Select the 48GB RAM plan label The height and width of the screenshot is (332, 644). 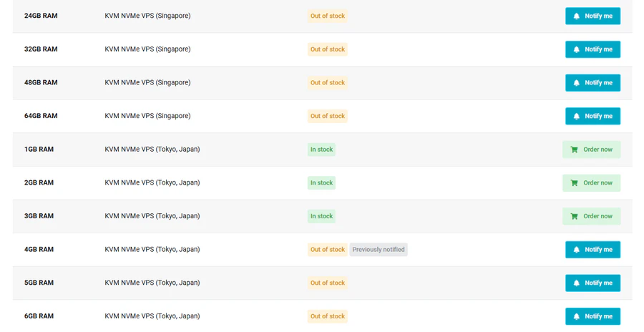tap(41, 83)
